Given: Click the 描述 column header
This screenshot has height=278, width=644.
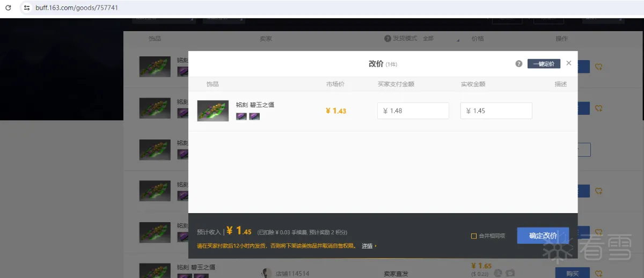Looking at the screenshot, I should [x=561, y=84].
